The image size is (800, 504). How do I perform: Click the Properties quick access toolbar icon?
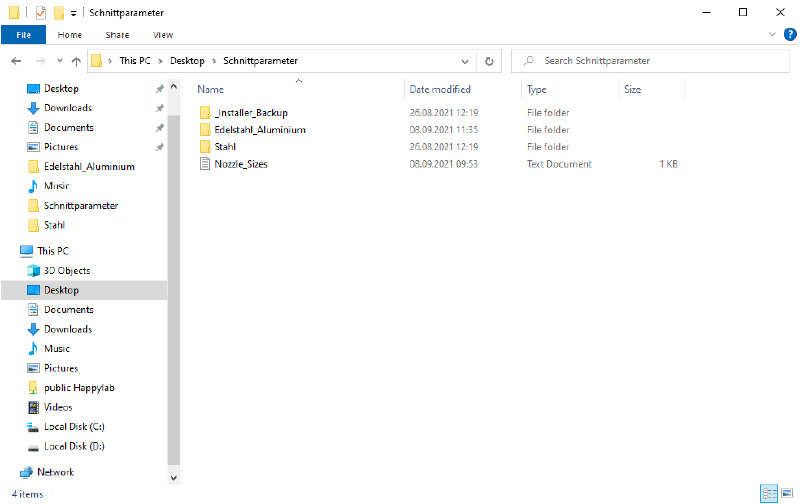[x=40, y=12]
